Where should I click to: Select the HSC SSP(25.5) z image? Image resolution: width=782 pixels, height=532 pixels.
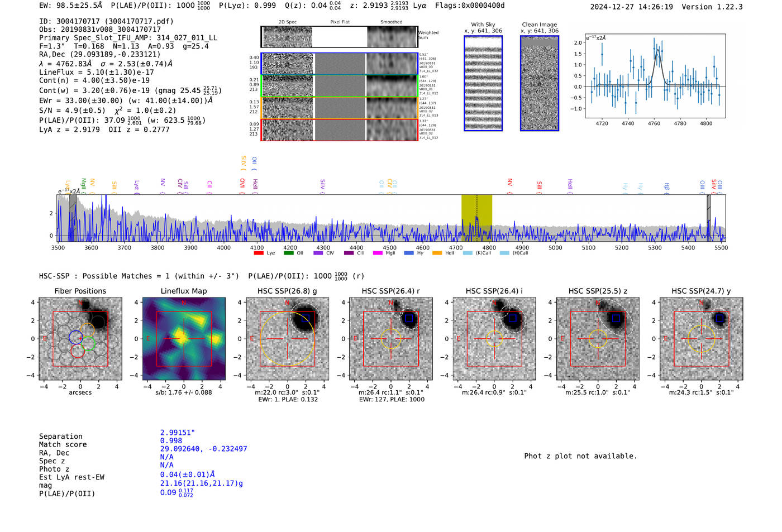[x=598, y=338]
